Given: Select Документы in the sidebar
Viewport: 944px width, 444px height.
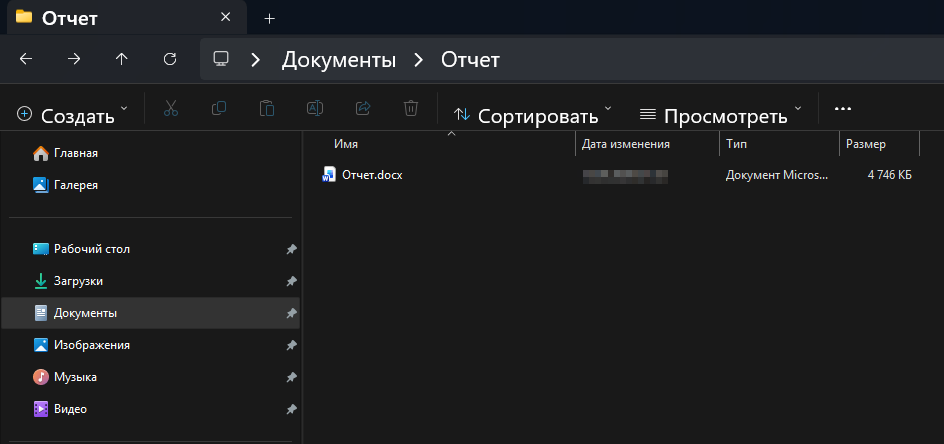Looking at the screenshot, I should [x=150, y=313].
